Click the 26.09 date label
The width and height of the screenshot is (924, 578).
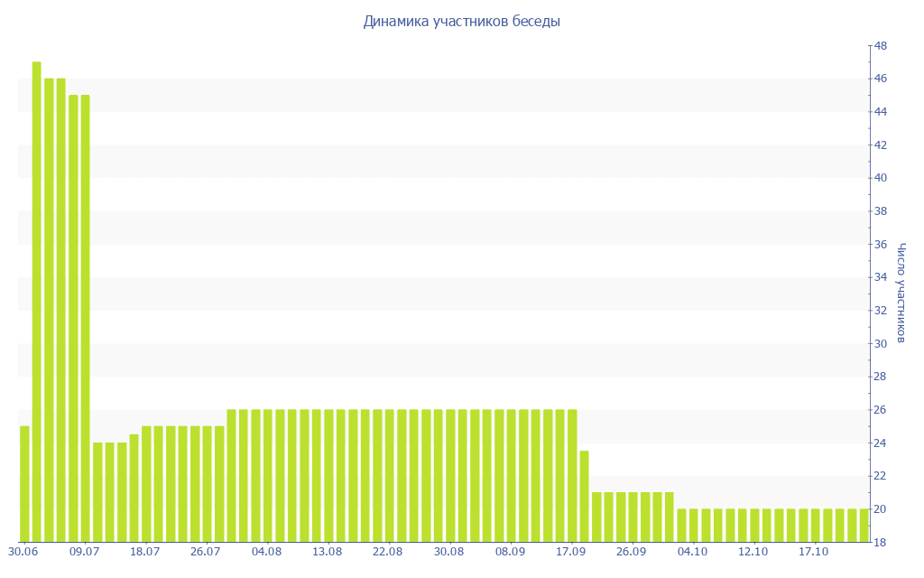click(631, 552)
